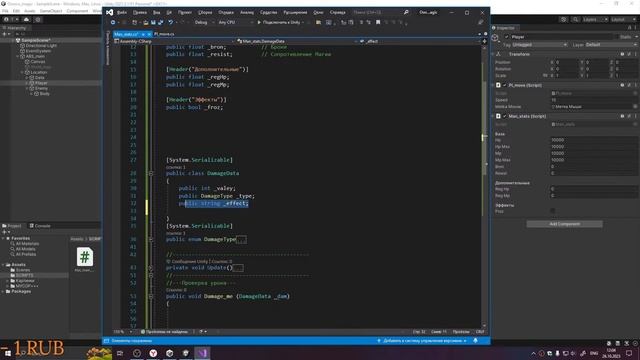Collapse the Assets folder in Project panel

point(3,265)
